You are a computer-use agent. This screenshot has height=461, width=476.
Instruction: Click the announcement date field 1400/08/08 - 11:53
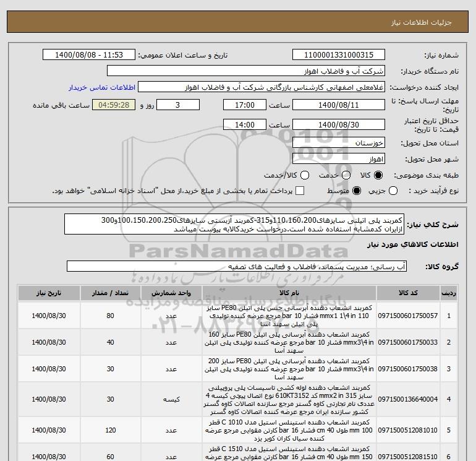pos(89,55)
